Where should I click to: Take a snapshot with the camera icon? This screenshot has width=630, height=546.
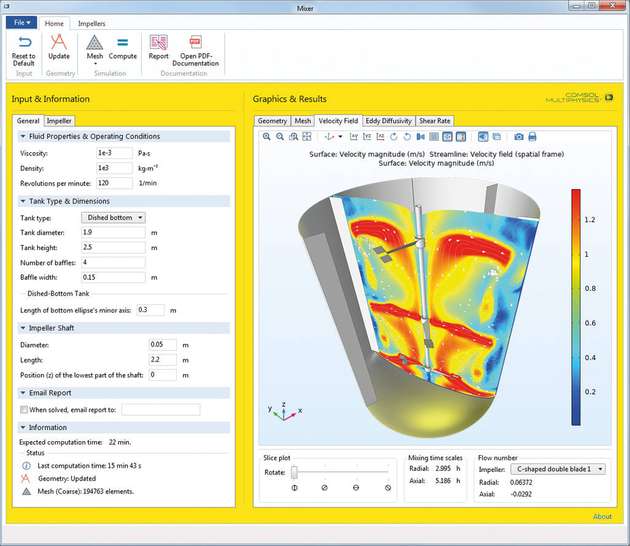click(x=519, y=137)
